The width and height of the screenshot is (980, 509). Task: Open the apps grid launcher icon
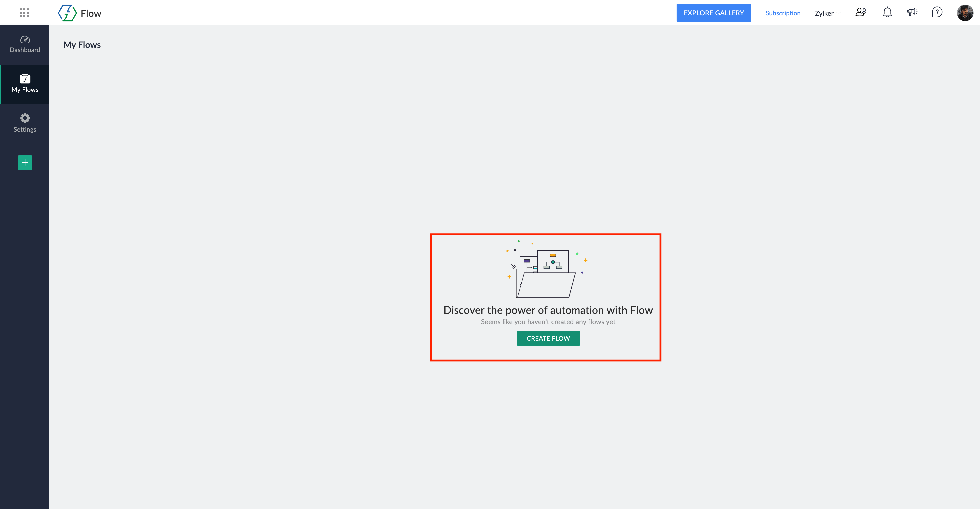pos(24,13)
